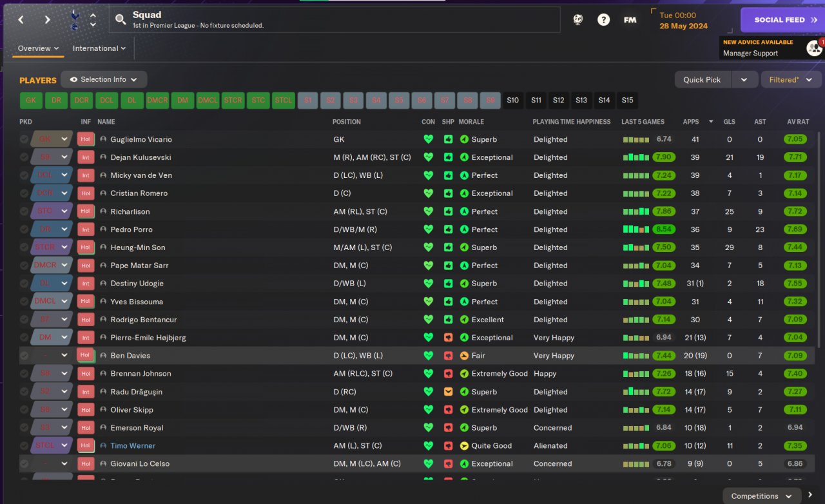825x504 pixels.
Task: Click Destiny Udogie's condition heart icon
Action: (429, 284)
